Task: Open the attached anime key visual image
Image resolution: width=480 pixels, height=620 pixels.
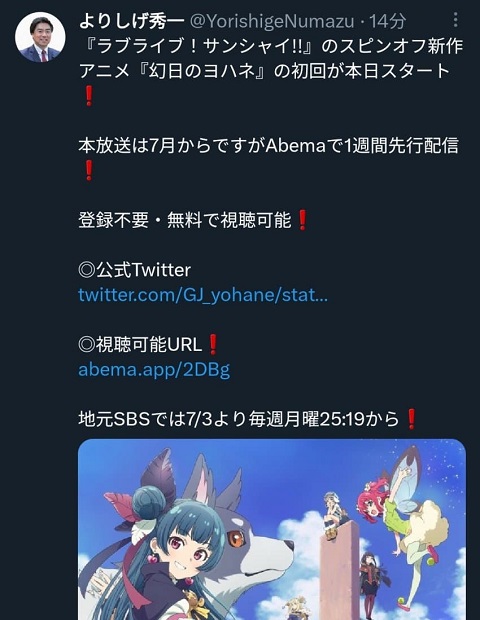Action: point(272,529)
